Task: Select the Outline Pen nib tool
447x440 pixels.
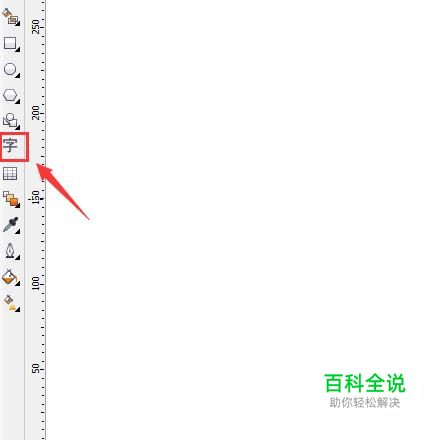Action: 10,251
